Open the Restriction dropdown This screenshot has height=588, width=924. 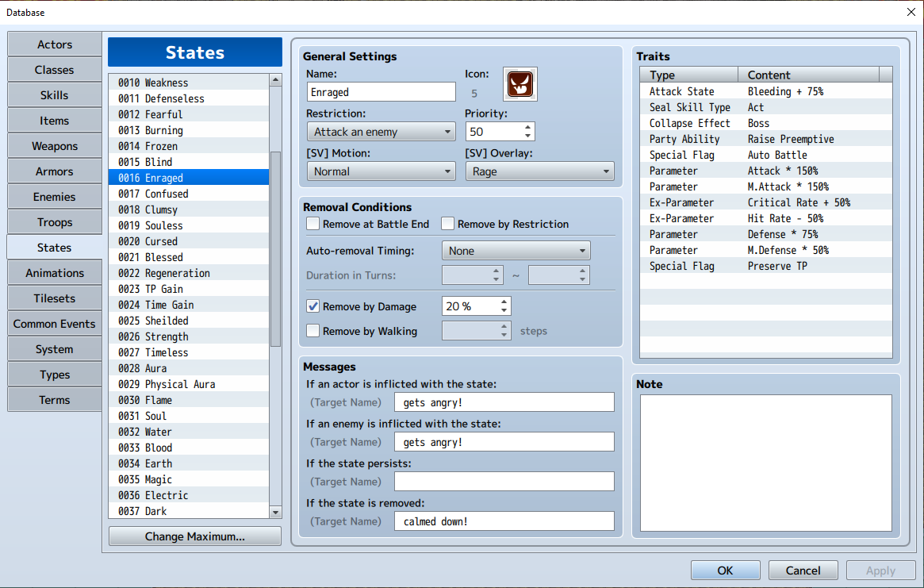tap(381, 132)
